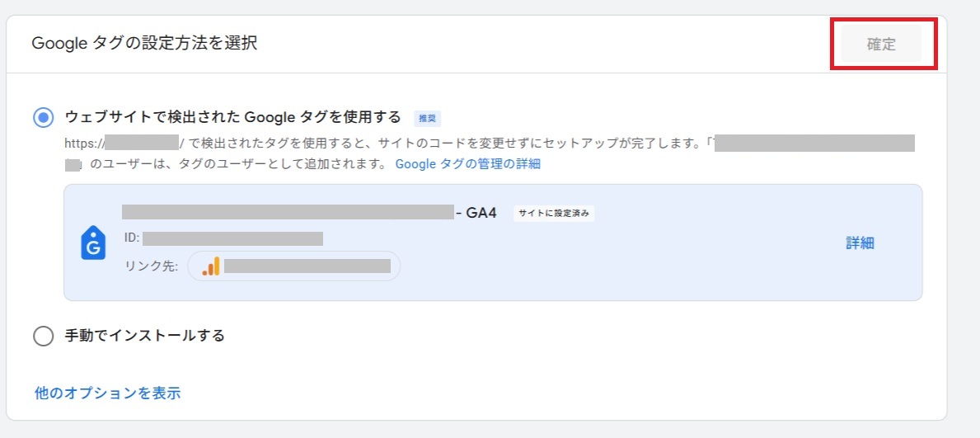The height and width of the screenshot is (438, 980).
Task: Open the 詳細 link in the tag card
Action: tap(859, 243)
